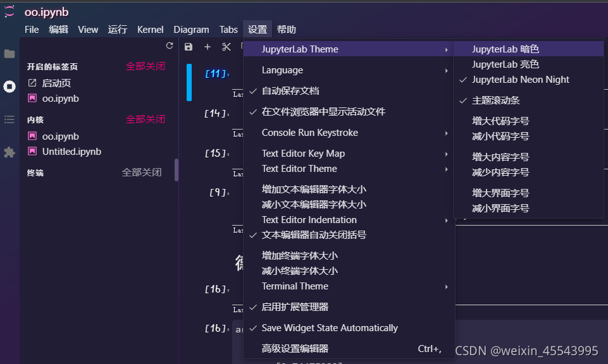608x364 pixels.
Task: Toggle 在文件浏览器中显示活动文件 option
Action: pyautogui.click(x=349, y=112)
